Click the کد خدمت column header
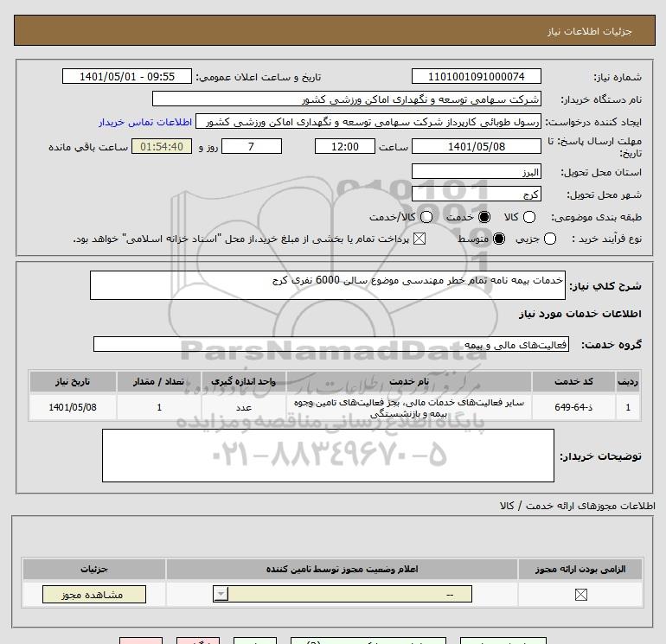This screenshot has height=644, width=666. click(573, 381)
